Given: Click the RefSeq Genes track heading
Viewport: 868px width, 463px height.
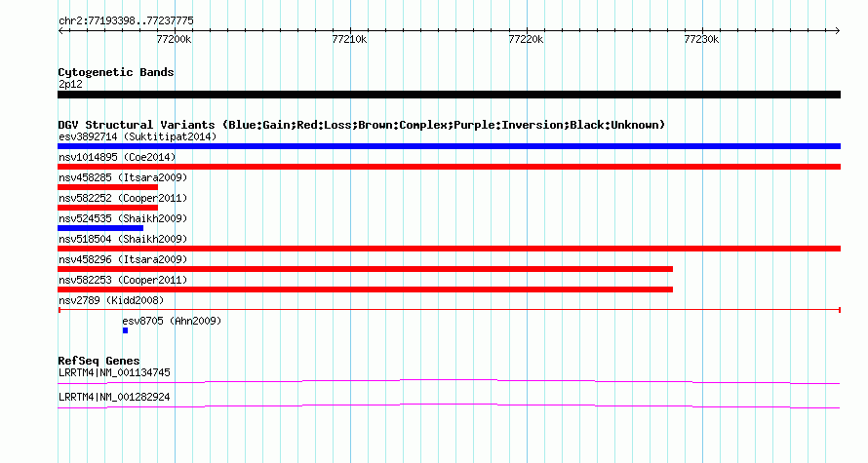Looking at the screenshot, I should point(99,361).
